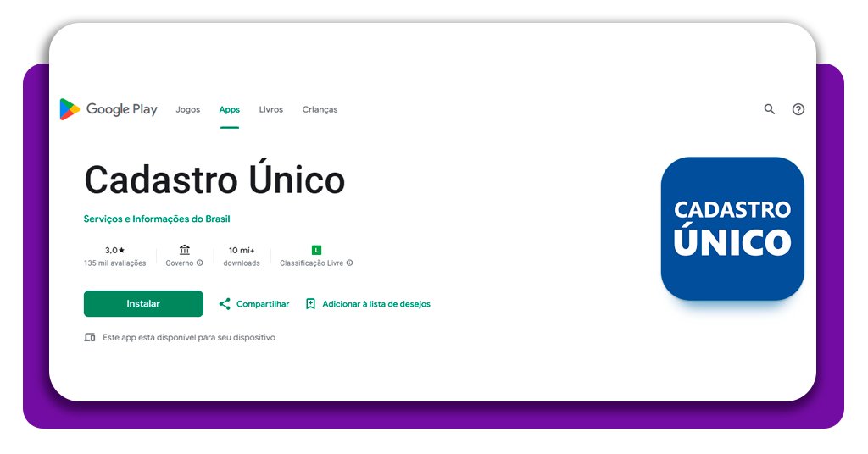This screenshot has width=868, height=454.
Task: Click the Cadastro Único title heading
Action: pyautogui.click(x=214, y=180)
